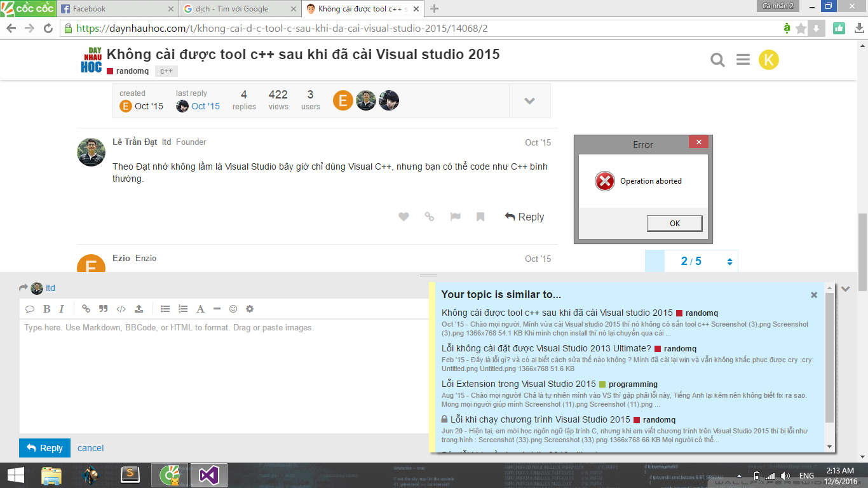
Task: Open the randomq category under the title
Action: 128,71
